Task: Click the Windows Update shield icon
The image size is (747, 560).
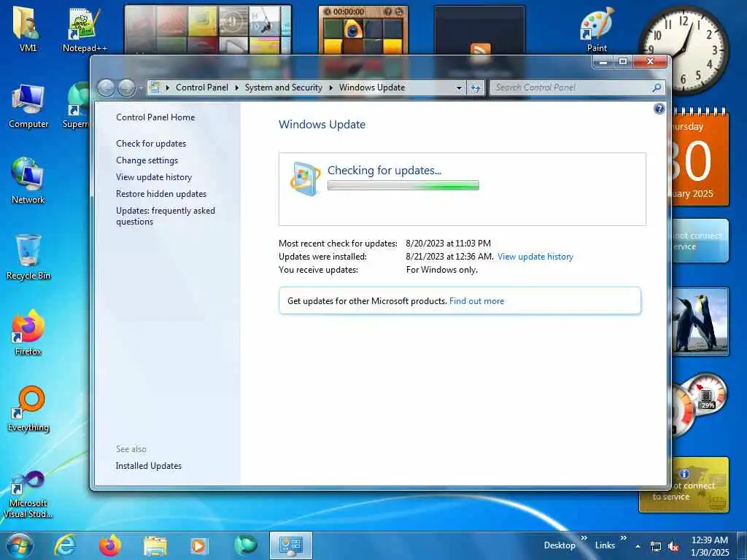Action: pos(304,179)
